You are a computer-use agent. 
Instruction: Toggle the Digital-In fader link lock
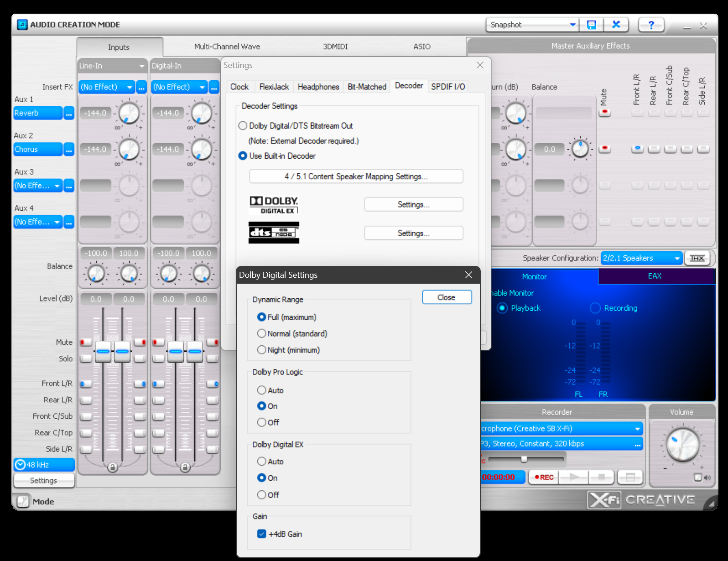click(185, 467)
